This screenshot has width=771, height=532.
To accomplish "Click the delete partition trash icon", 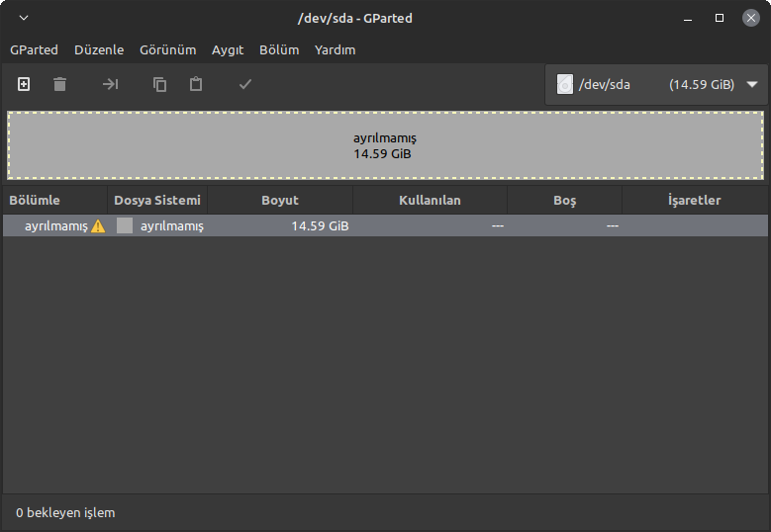I will [60, 84].
